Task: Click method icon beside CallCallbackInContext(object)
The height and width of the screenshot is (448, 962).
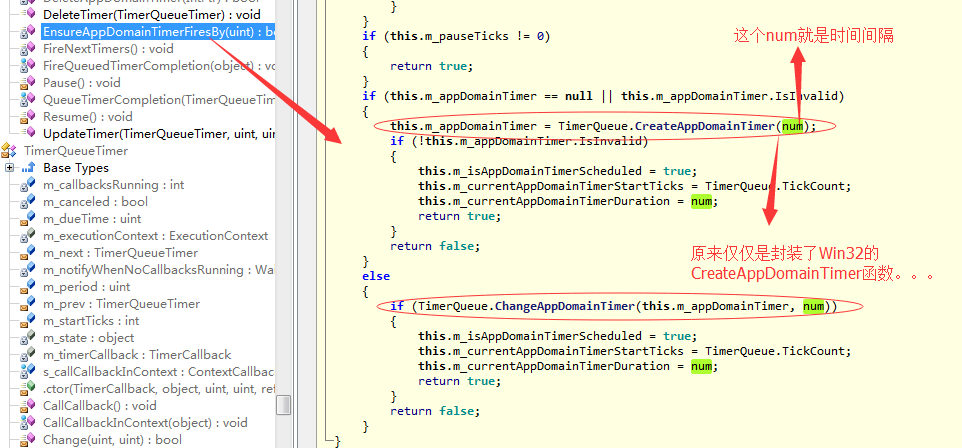Action: point(28,422)
